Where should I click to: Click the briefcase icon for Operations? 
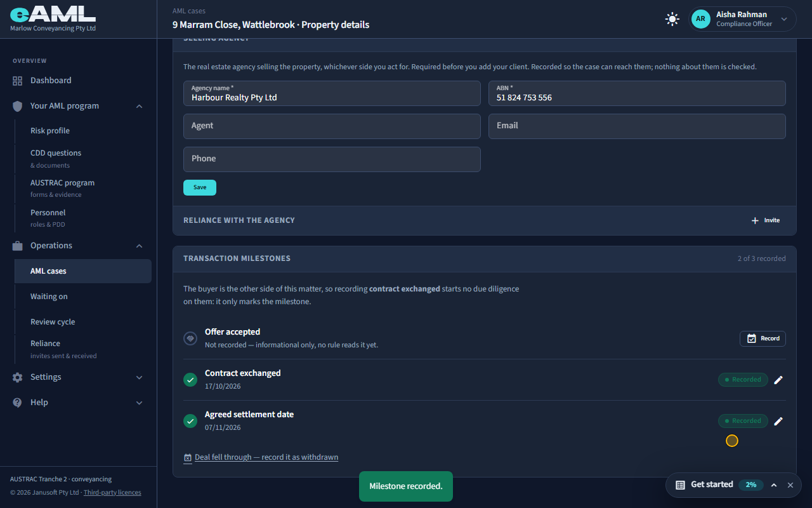tap(18, 246)
